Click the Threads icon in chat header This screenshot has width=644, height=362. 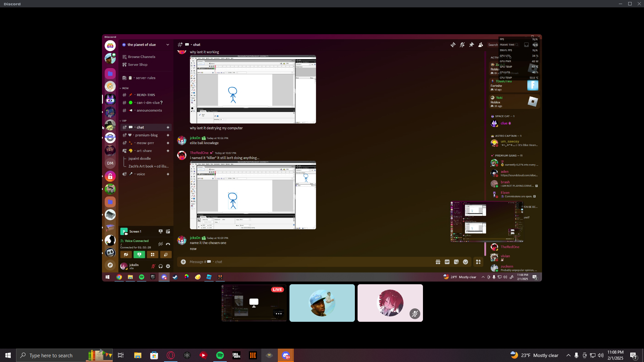[x=453, y=45]
